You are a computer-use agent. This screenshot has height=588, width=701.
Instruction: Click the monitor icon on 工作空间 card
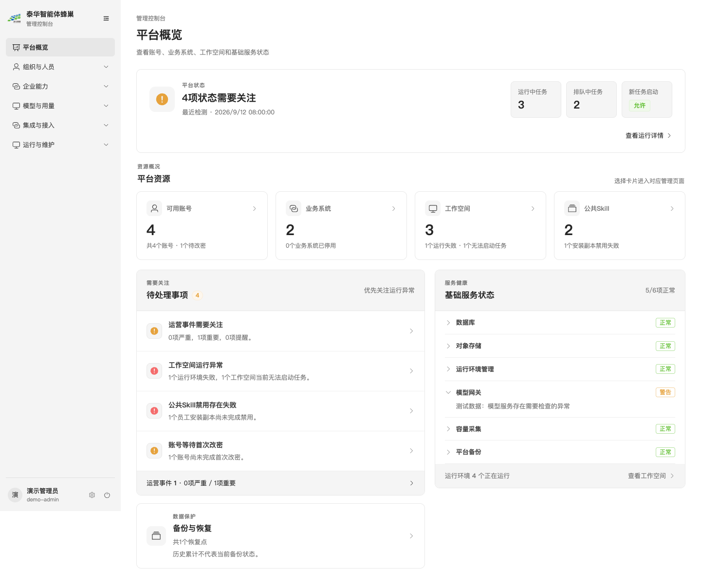(x=433, y=208)
